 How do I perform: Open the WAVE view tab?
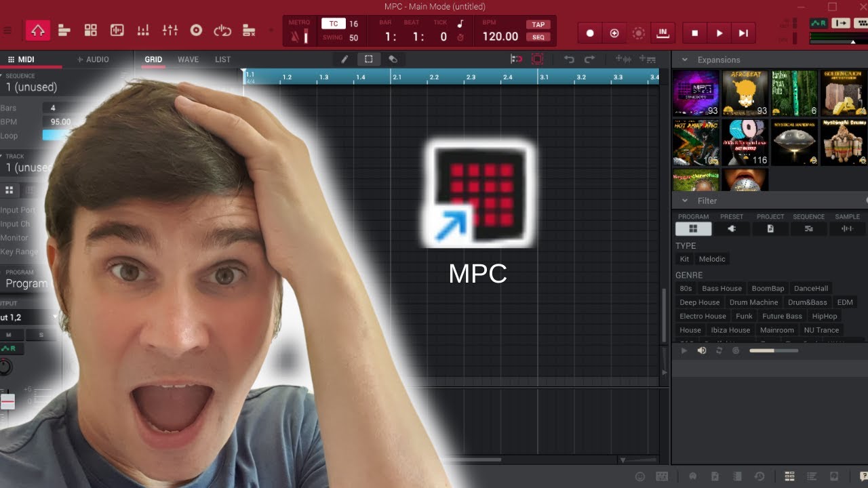click(x=188, y=60)
